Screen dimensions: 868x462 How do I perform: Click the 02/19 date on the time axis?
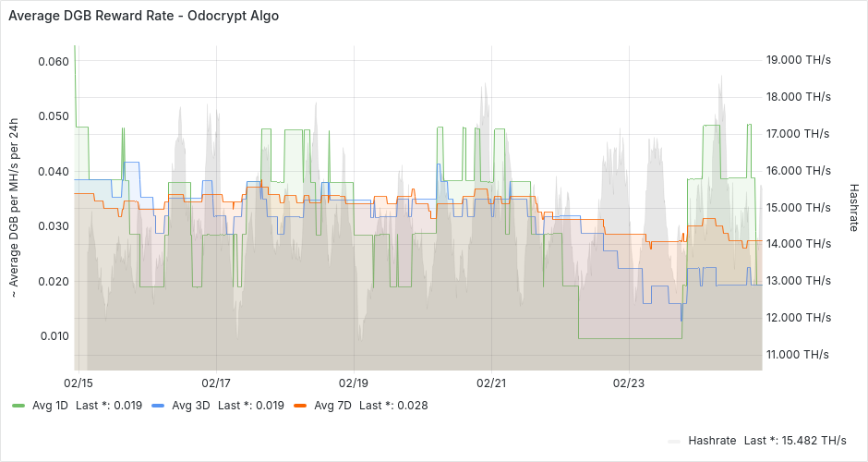coord(354,382)
